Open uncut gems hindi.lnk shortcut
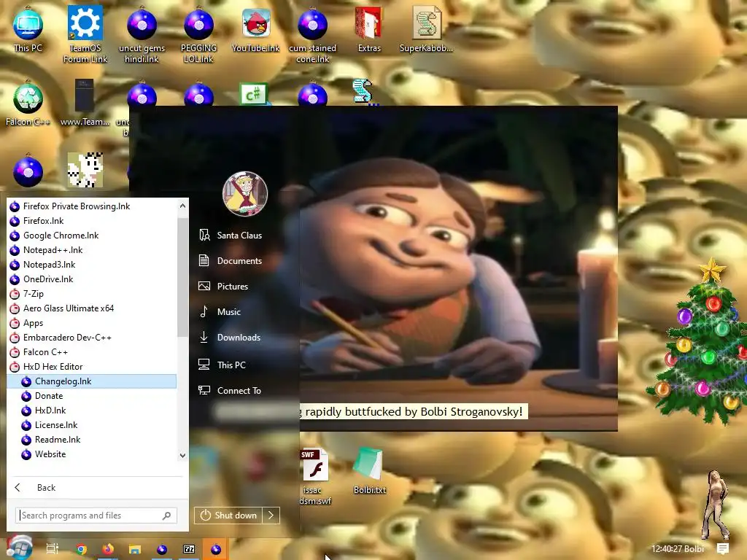The width and height of the screenshot is (747, 560). pos(142,34)
